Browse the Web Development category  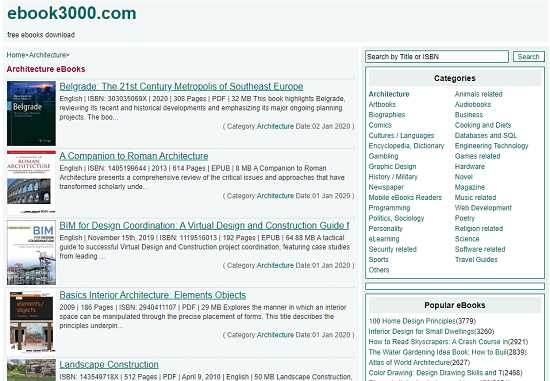[x=483, y=208]
